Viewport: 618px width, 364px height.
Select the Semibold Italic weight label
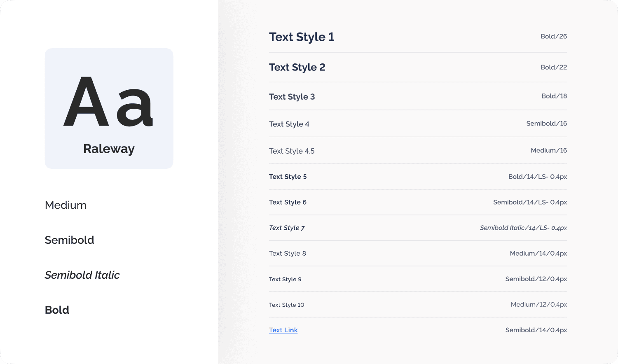click(x=82, y=275)
